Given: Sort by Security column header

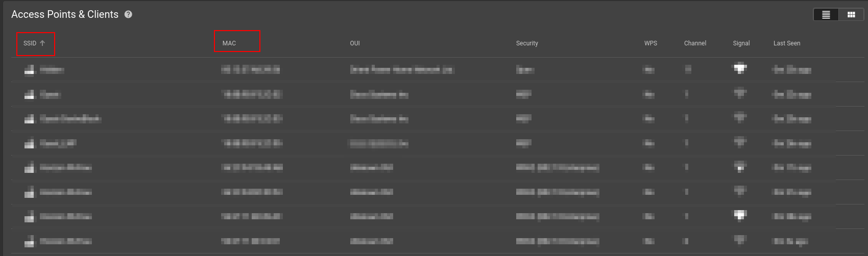Looking at the screenshot, I should (x=527, y=43).
